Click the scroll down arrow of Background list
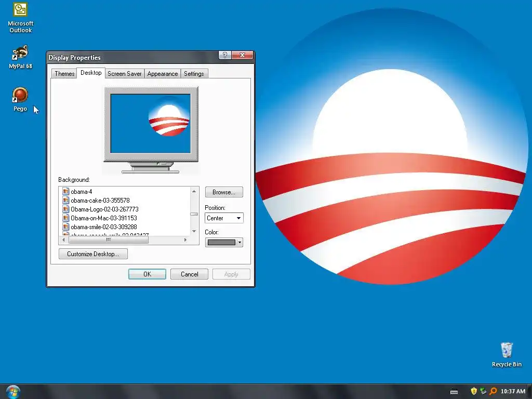532x399 pixels. tap(194, 231)
